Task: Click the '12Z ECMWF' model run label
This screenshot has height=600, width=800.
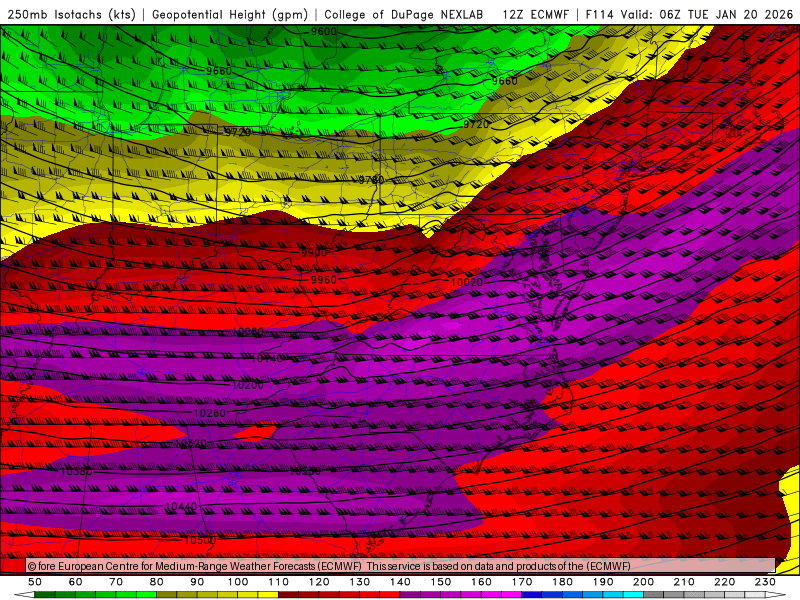Action: (535, 15)
